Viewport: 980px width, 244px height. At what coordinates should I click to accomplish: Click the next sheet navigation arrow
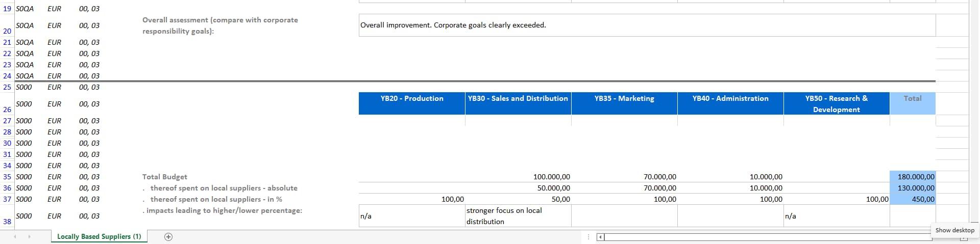coord(29,237)
